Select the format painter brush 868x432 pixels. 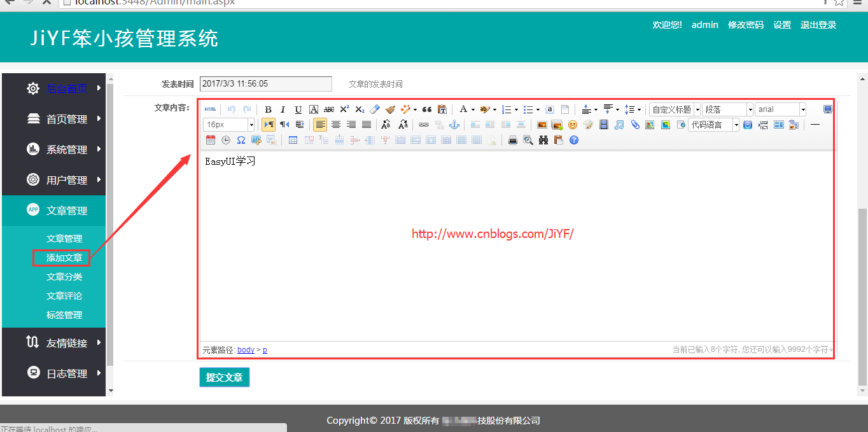pyautogui.click(x=390, y=109)
